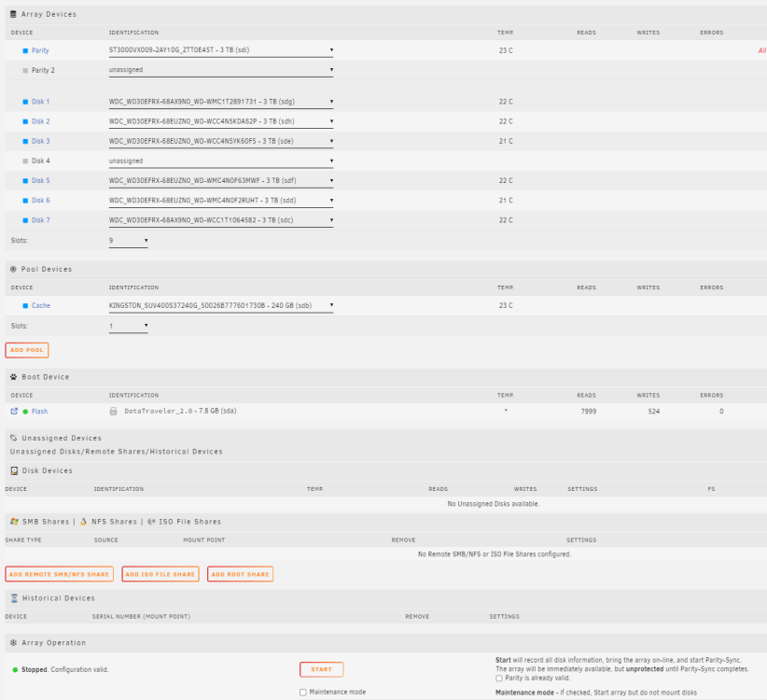Open the Cache device link
This screenshot has height=700, width=767.
41,306
